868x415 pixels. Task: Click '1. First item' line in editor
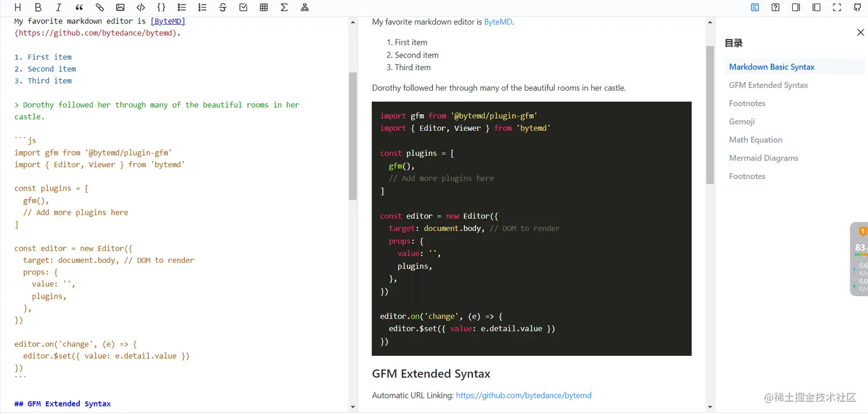point(43,57)
